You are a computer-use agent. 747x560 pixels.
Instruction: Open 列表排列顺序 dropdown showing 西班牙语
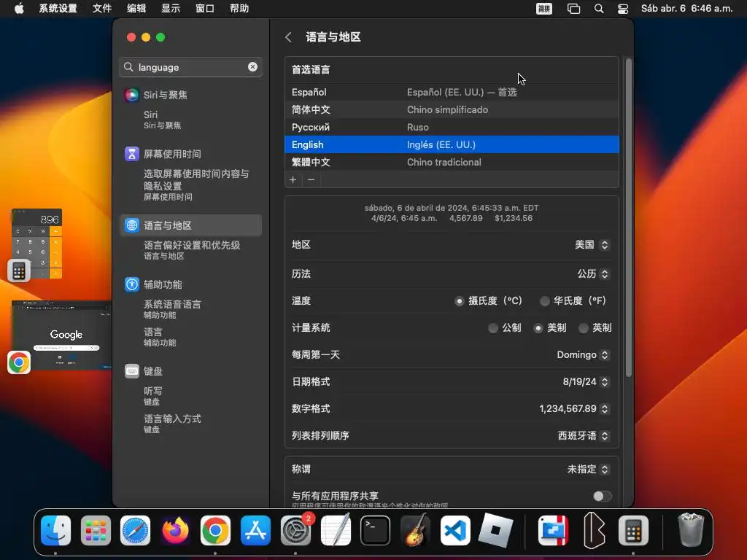[x=584, y=436]
